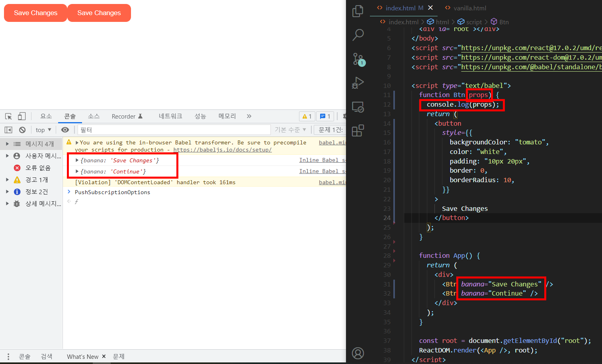602x364 pixels.
Task: Open drawer 문제 issues tab
Action: pyautogui.click(x=119, y=356)
